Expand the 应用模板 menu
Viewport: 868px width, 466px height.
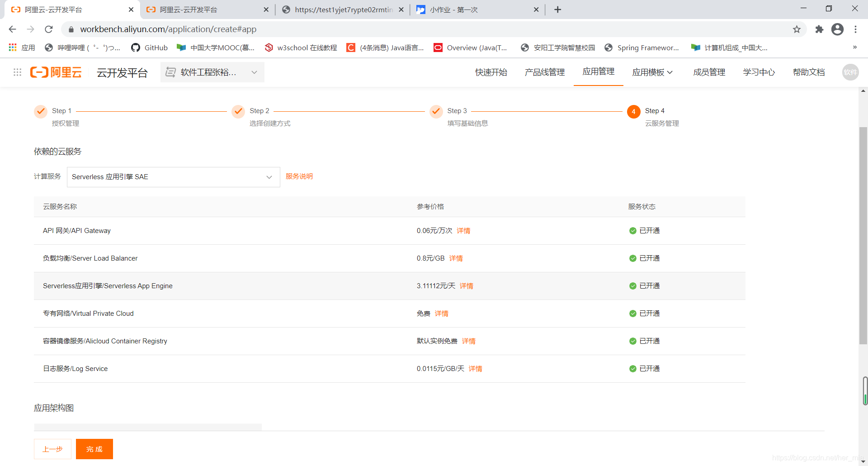click(652, 72)
